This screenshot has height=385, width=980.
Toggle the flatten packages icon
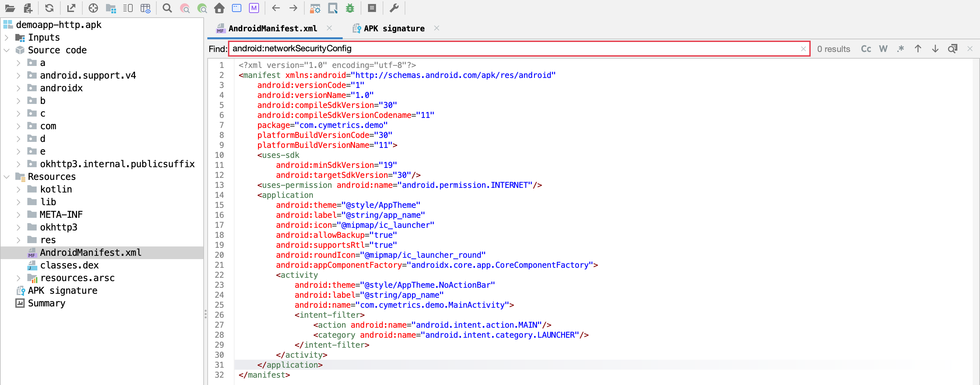tap(111, 8)
